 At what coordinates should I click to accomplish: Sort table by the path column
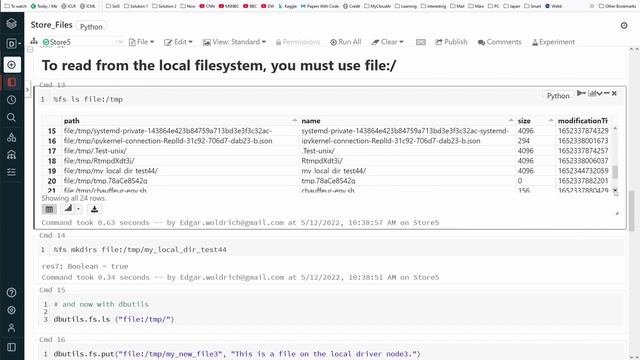pos(180,121)
